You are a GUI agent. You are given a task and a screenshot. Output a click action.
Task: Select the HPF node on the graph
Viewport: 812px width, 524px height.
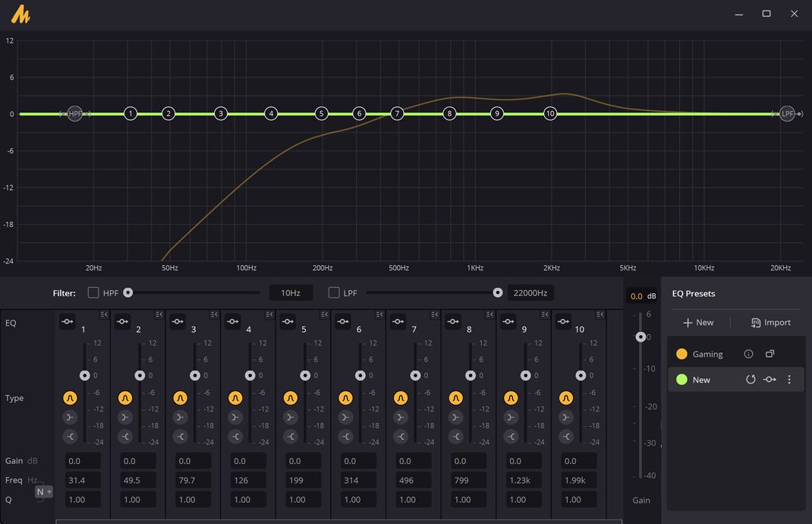[75, 113]
